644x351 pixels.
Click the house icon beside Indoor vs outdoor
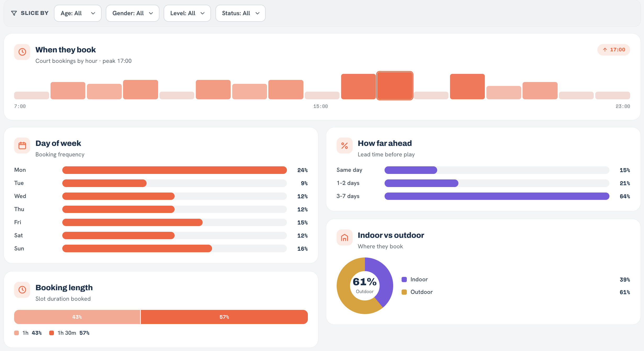(345, 237)
